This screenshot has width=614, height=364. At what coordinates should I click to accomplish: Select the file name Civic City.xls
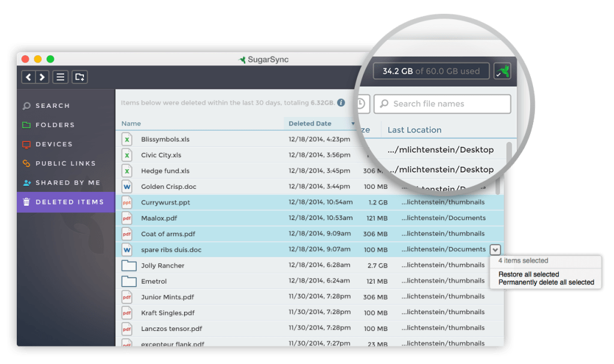[x=161, y=155]
